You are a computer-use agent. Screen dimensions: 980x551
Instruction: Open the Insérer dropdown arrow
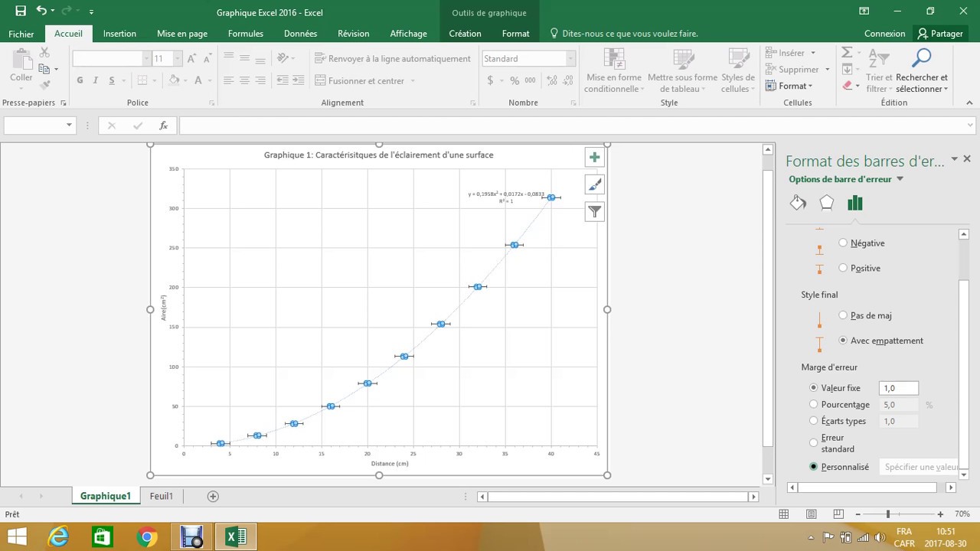tap(813, 53)
